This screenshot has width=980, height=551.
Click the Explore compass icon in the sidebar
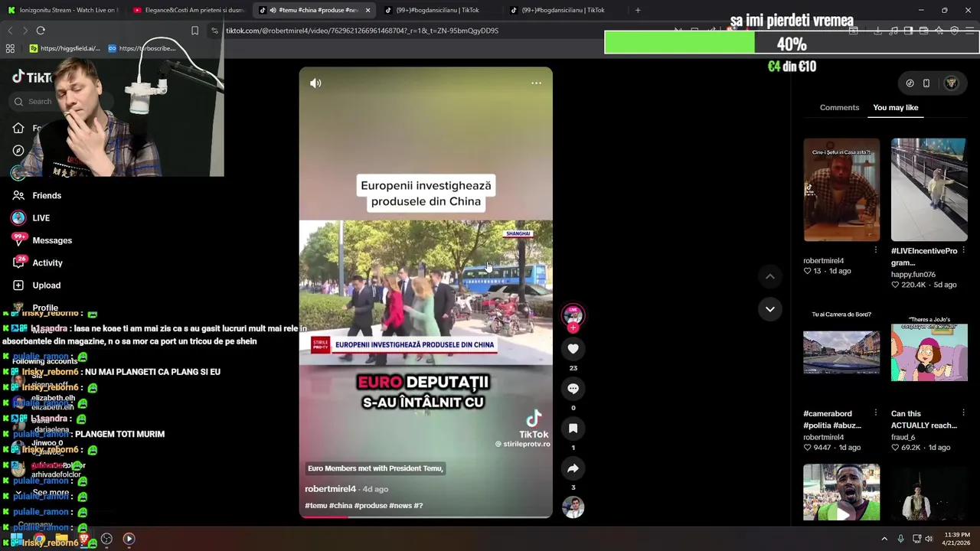[18, 151]
